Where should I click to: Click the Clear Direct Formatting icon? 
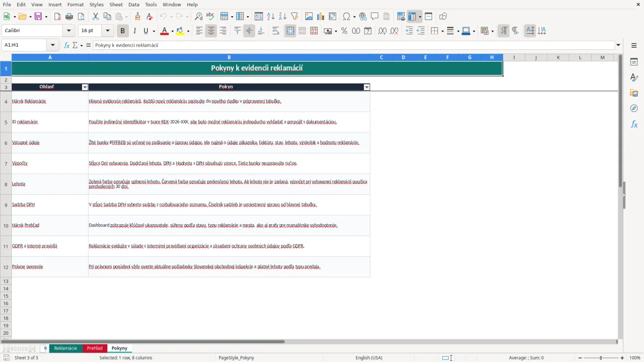(149, 17)
